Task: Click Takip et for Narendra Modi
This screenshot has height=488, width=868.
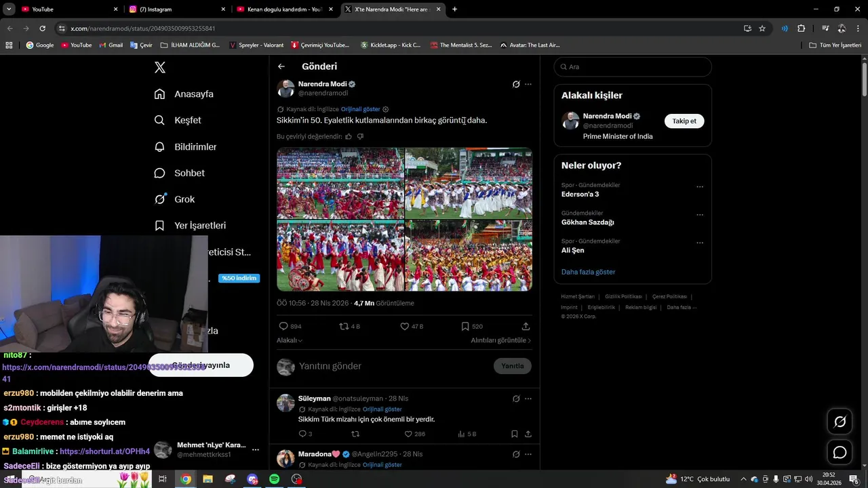Action: click(684, 121)
